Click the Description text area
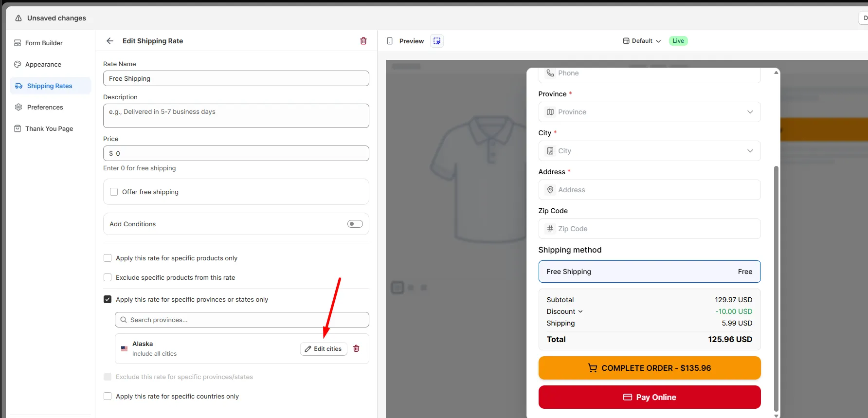868x418 pixels. point(236,116)
